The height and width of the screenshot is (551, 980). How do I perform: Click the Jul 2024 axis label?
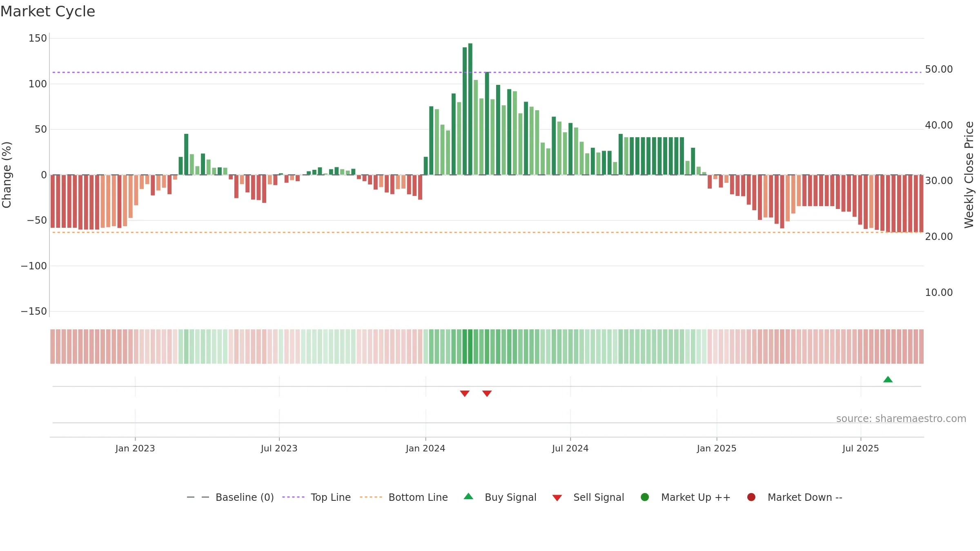[570, 449]
